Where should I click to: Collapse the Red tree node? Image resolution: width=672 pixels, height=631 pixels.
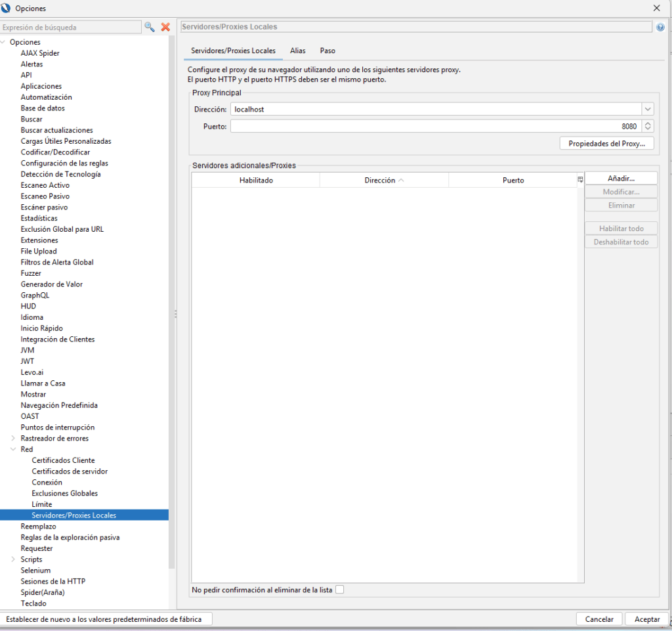[13, 450]
